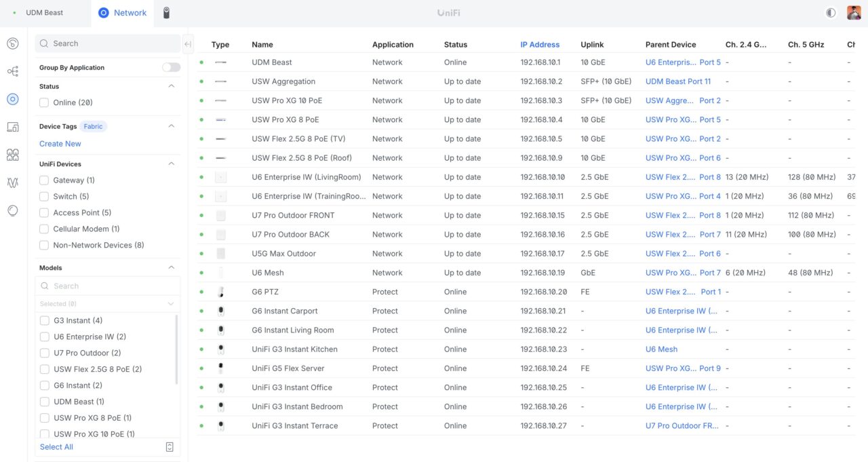Open the dashboard icon in left sidebar
Screen dimensions: 868x462
(x=12, y=43)
